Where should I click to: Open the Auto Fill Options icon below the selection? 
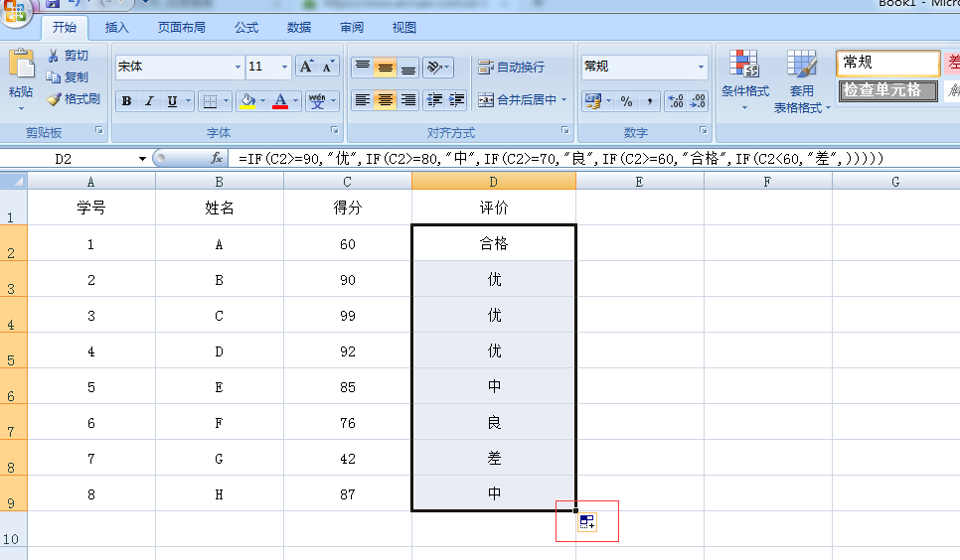tap(586, 522)
